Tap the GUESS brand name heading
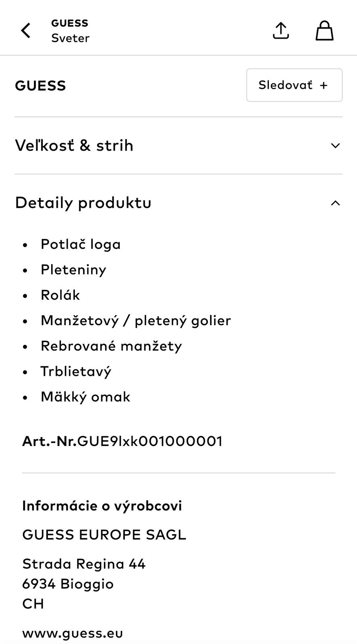357x644 pixels. [x=40, y=86]
